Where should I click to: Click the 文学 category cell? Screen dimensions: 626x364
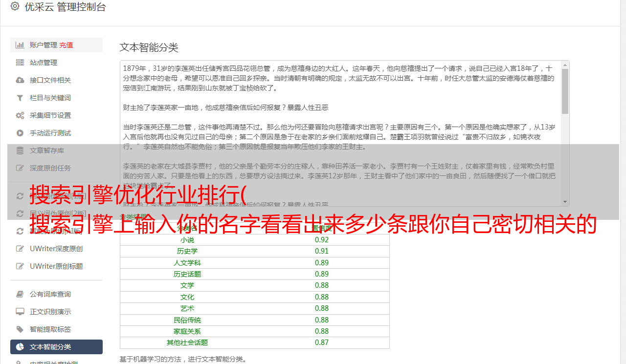187,285
